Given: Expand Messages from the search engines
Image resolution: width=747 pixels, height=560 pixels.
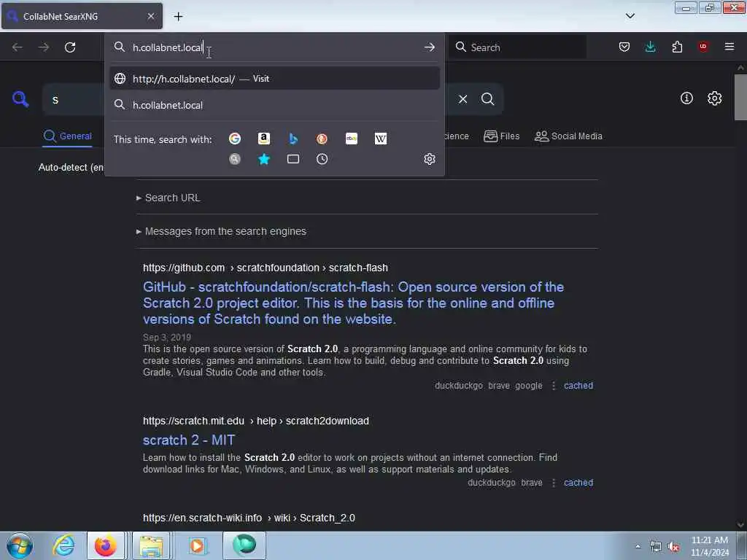Looking at the screenshot, I should point(221,231).
